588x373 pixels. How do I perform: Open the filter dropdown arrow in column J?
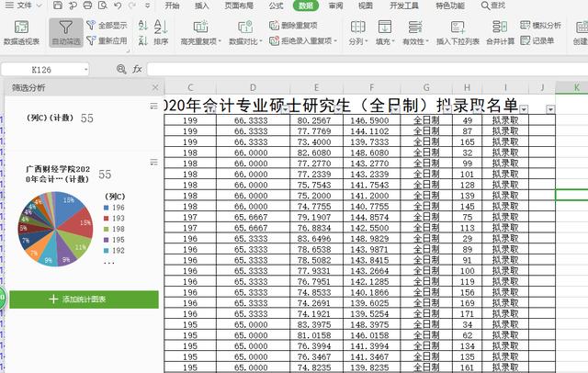[x=550, y=110]
